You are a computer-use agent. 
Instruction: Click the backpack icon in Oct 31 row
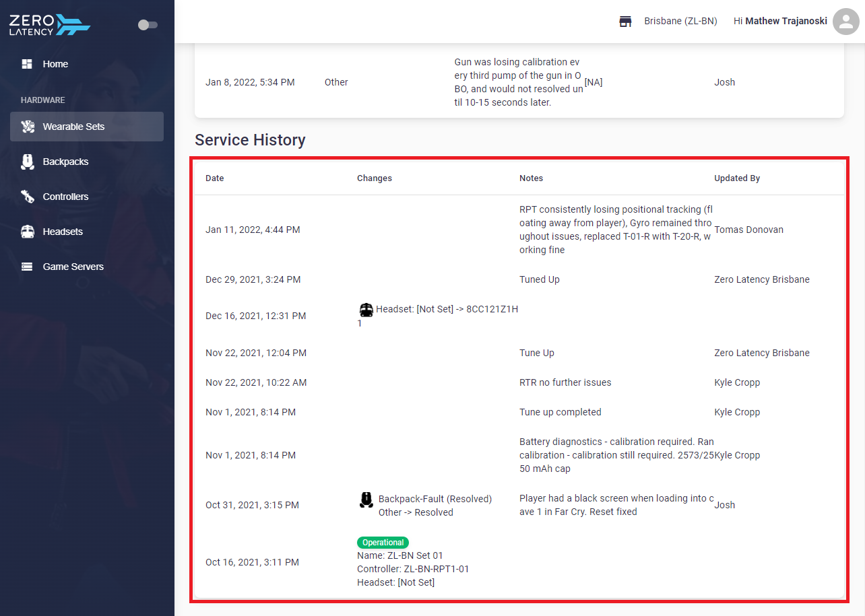pyautogui.click(x=366, y=500)
